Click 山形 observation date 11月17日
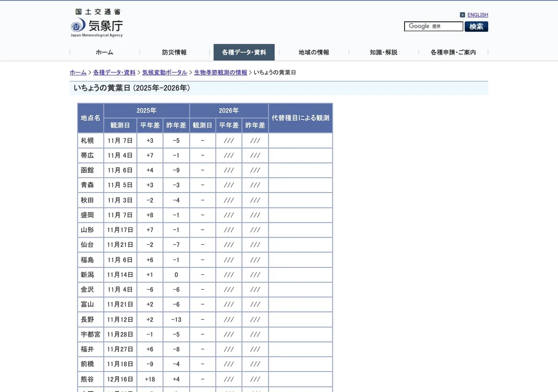The height and width of the screenshot is (392, 558). pos(120,230)
